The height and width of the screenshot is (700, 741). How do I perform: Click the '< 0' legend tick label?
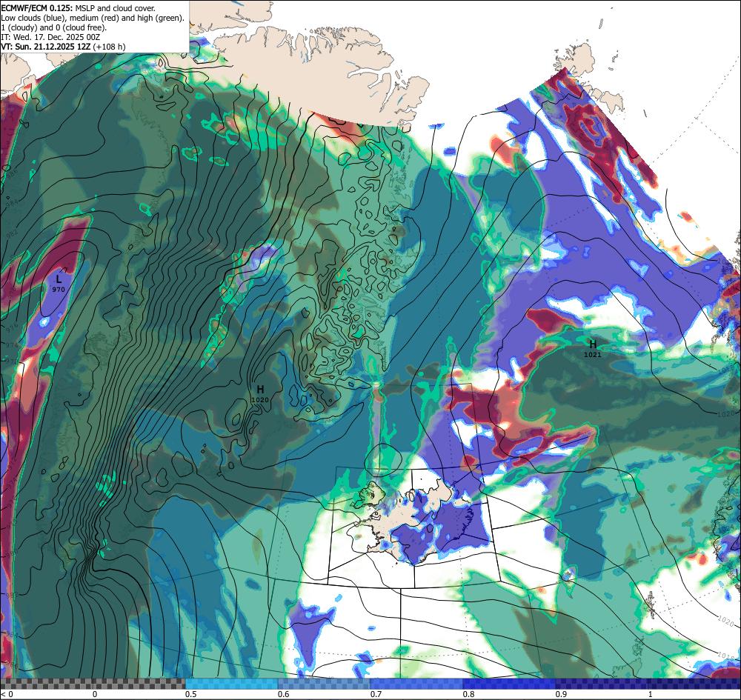(6, 694)
